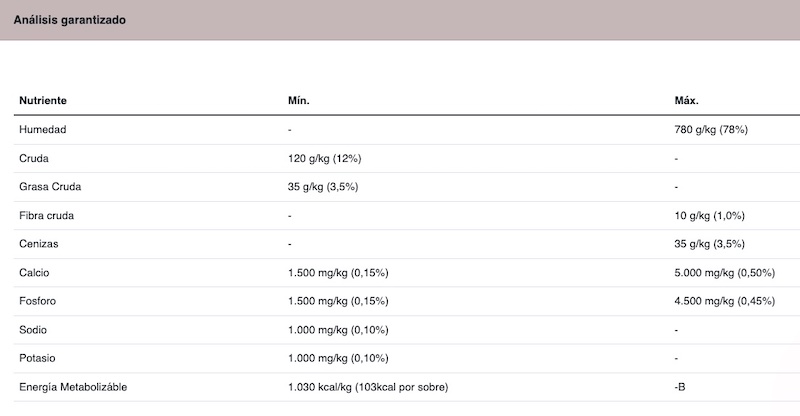Viewport: 800px width, 416px height.
Task: Click the Humedad row label
Action: pos(43,130)
